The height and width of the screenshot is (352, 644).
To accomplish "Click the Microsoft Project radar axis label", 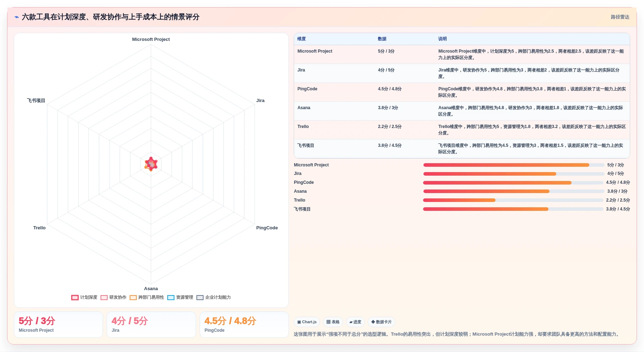I will tap(151, 39).
